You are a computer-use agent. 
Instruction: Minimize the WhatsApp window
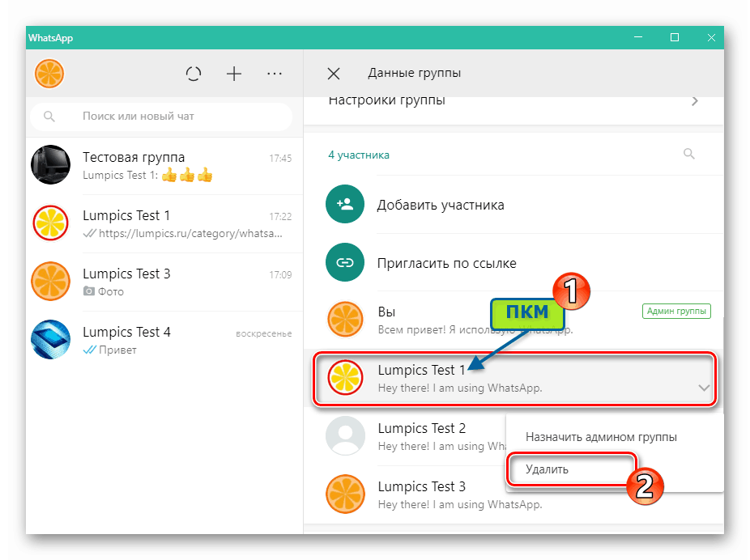[x=638, y=37]
